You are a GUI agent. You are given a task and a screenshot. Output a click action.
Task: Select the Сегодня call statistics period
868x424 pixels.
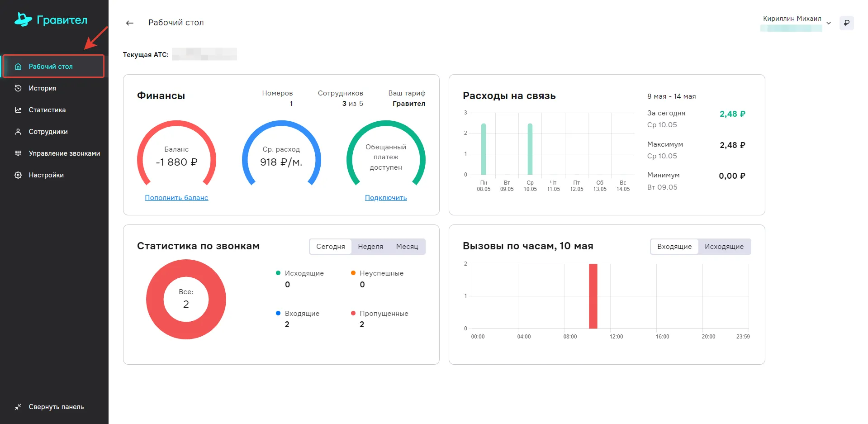coord(331,247)
